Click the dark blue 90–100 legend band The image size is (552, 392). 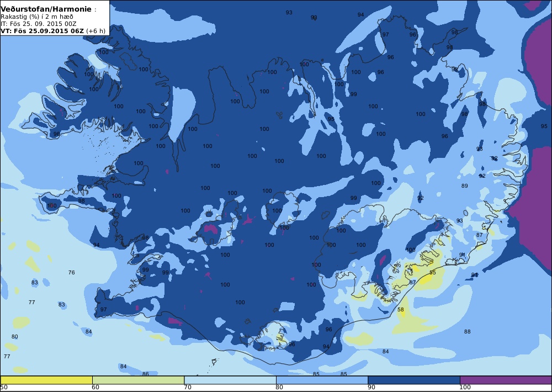point(413,380)
